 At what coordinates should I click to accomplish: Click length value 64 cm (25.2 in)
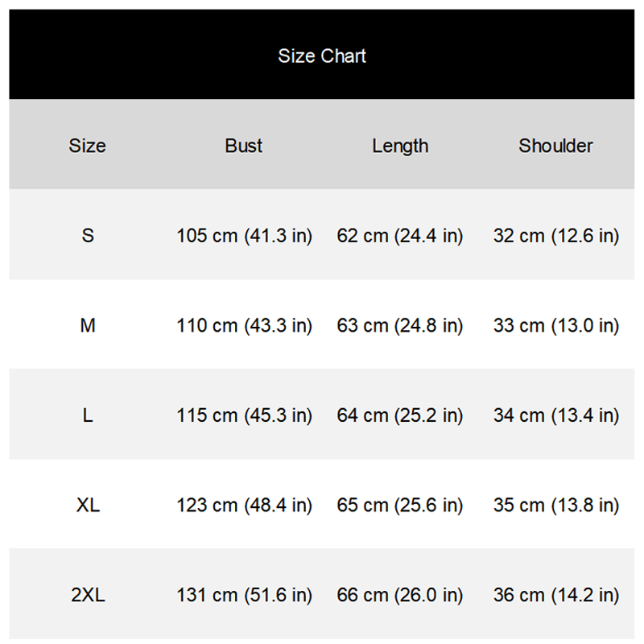[x=400, y=415]
